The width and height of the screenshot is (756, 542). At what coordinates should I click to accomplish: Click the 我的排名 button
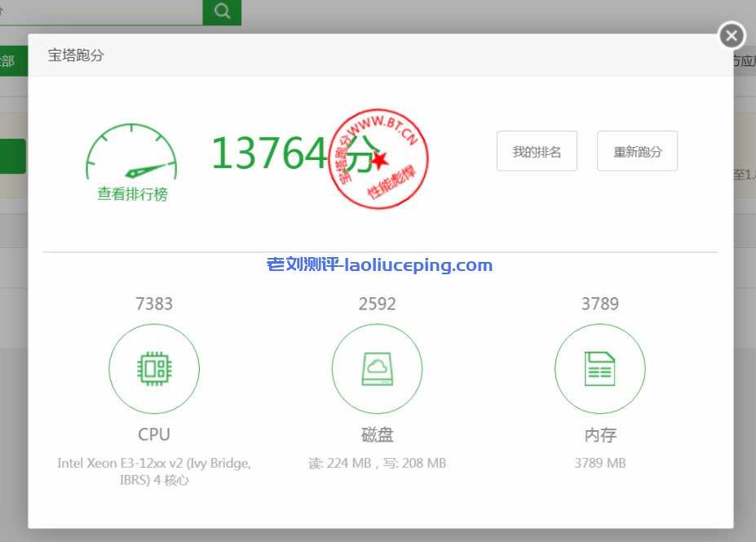pyautogui.click(x=537, y=151)
